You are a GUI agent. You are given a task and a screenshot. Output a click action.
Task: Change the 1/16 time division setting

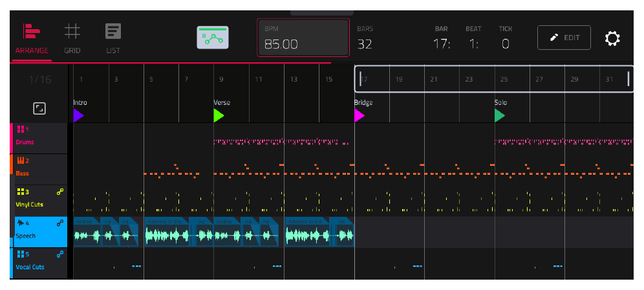[40, 80]
